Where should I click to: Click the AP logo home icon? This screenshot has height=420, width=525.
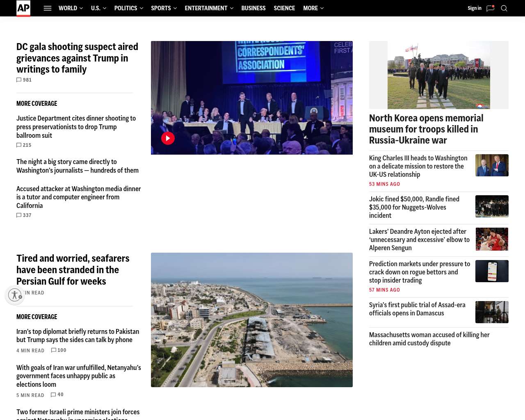click(23, 8)
